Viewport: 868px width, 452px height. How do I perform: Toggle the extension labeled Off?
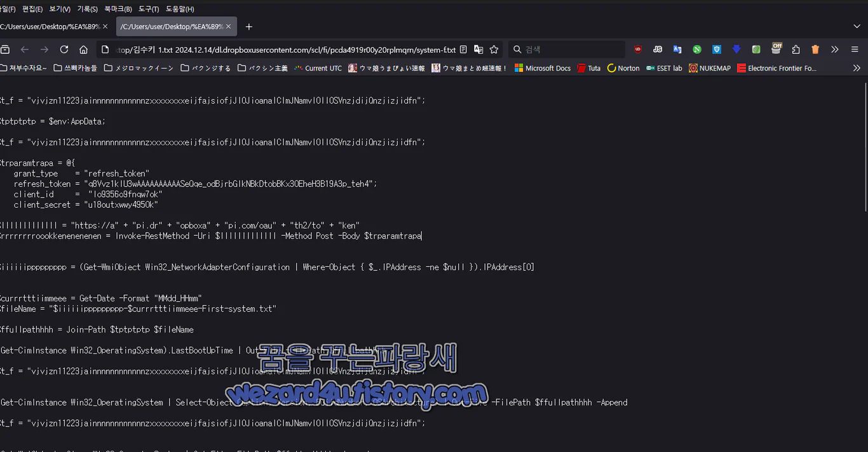776,48
